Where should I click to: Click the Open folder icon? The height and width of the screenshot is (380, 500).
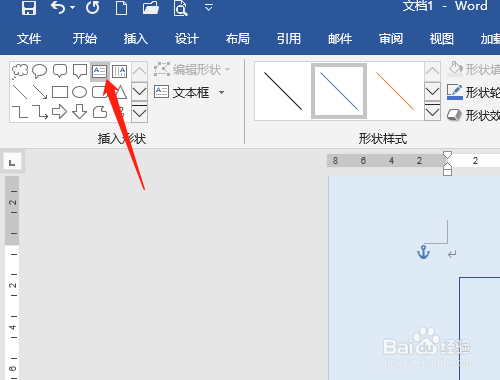[x=151, y=7]
